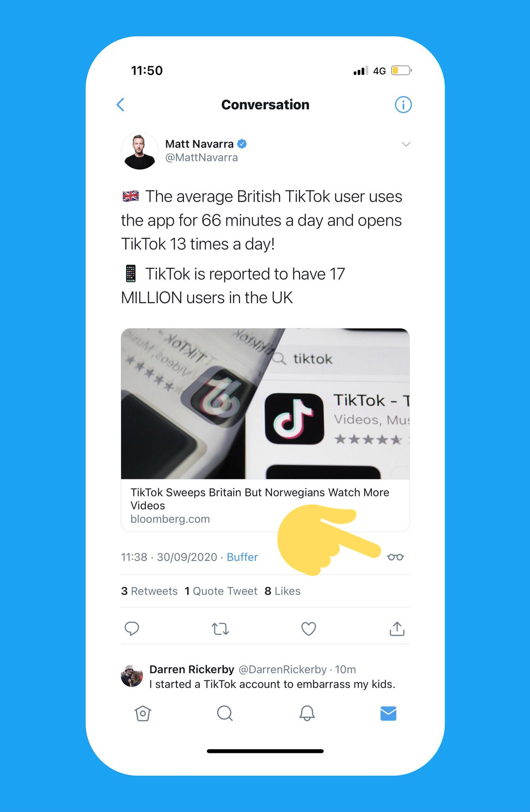
Task: Expand the tweet options chevron
Action: click(406, 144)
